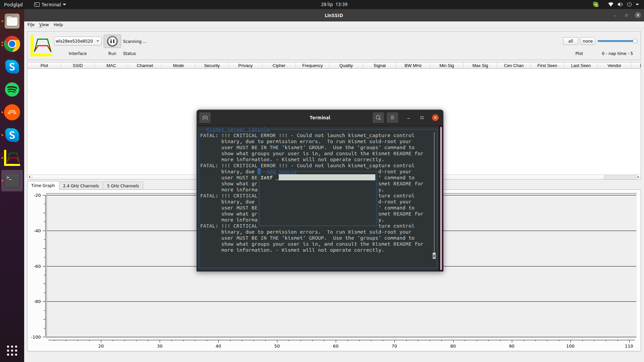Image resolution: width=644 pixels, height=362 pixels.
Task: Sort by the Channel column header
Action: [x=145, y=66]
